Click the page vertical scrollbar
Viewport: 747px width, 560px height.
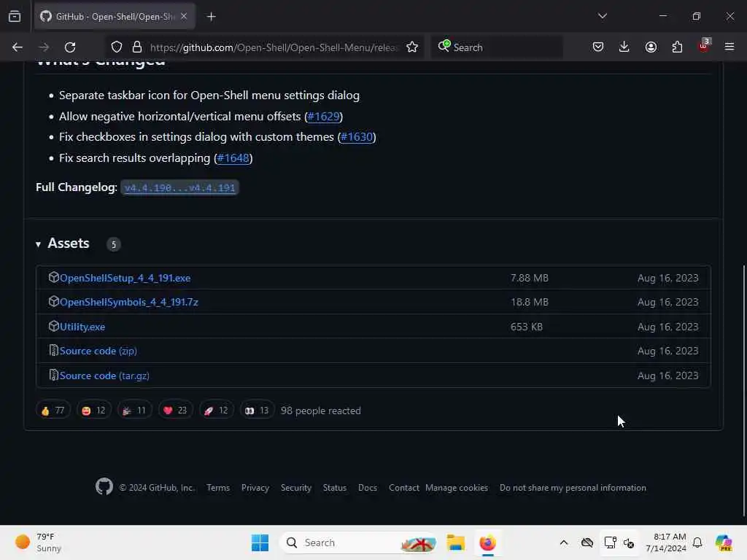coord(743,391)
